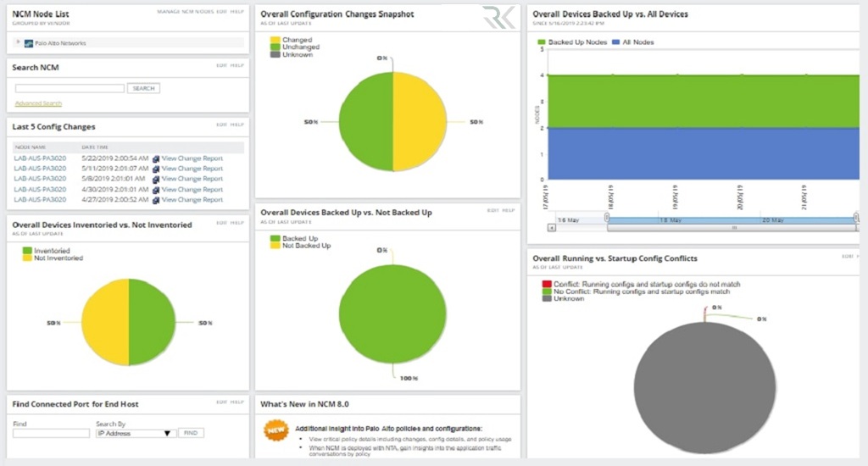Click the orange NEW badge icon

pyautogui.click(x=275, y=430)
